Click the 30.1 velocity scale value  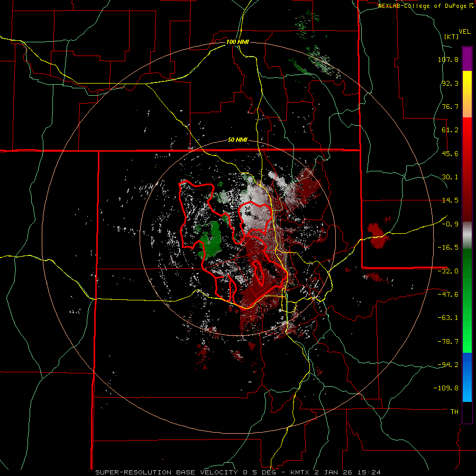(x=450, y=177)
